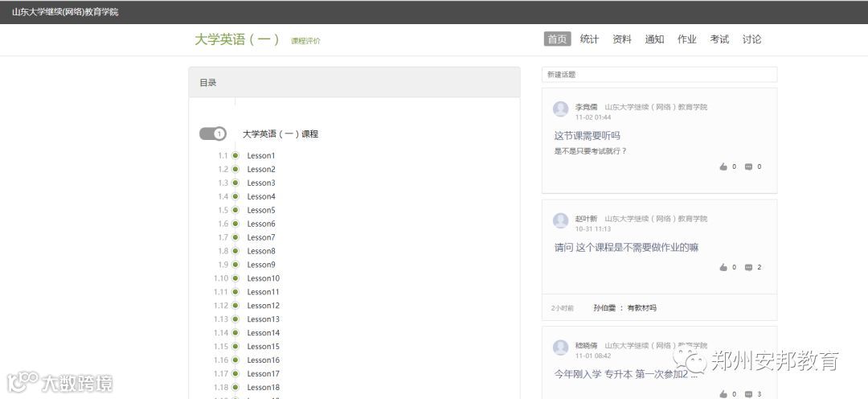Screen dimensions: 868x399
Task: Open Lesson10
Action: [x=264, y=279]
